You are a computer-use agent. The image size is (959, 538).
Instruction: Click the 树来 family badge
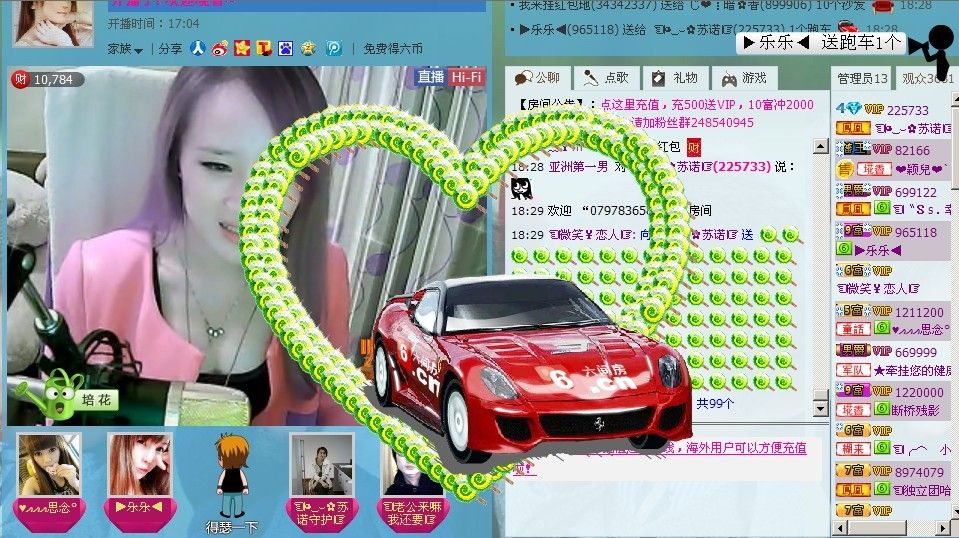[853, 449]
